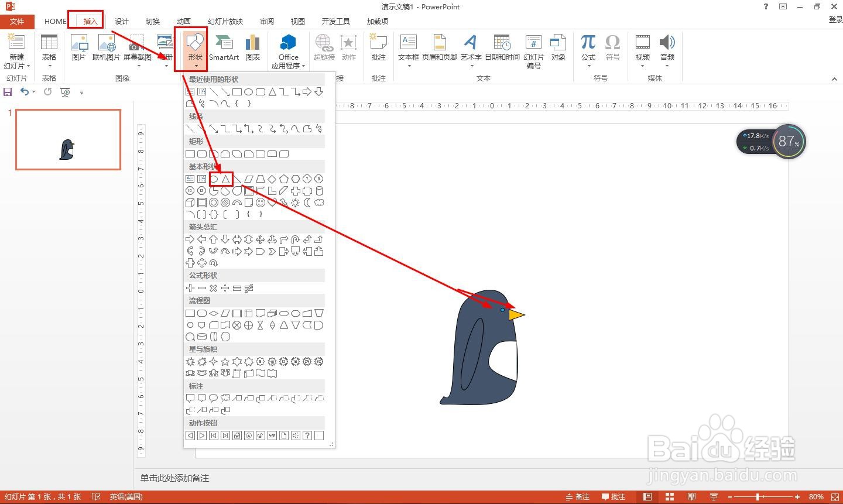Select the diamond basic shape
Viewport: 843px width, 504px height.
[x=272, y=179]
